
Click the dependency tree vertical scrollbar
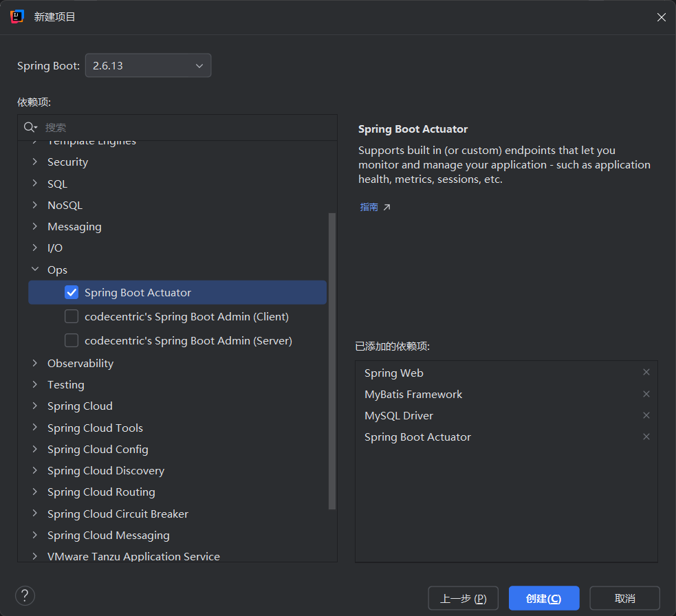332,361
